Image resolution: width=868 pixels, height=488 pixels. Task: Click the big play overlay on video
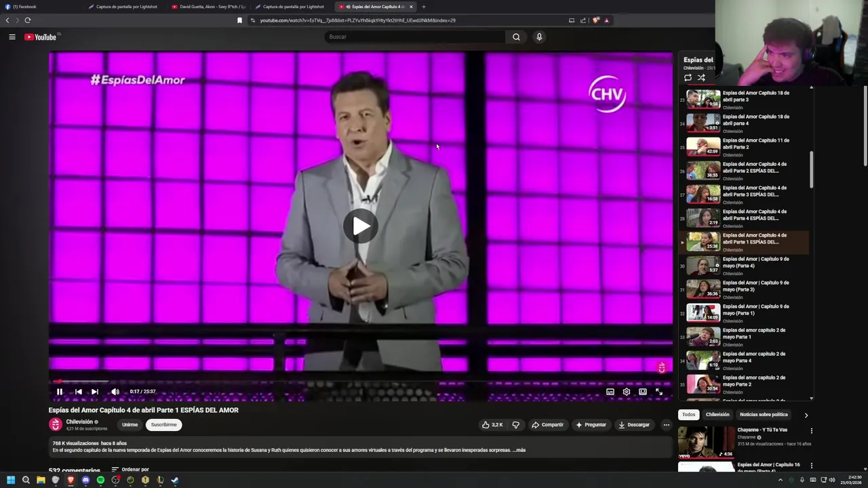(x=360, y=226)
